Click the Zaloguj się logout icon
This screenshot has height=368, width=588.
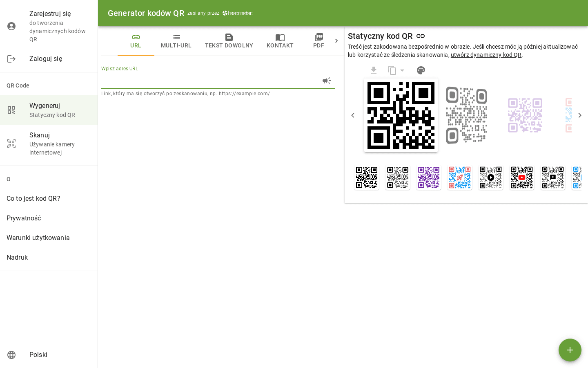pos(11,59)
